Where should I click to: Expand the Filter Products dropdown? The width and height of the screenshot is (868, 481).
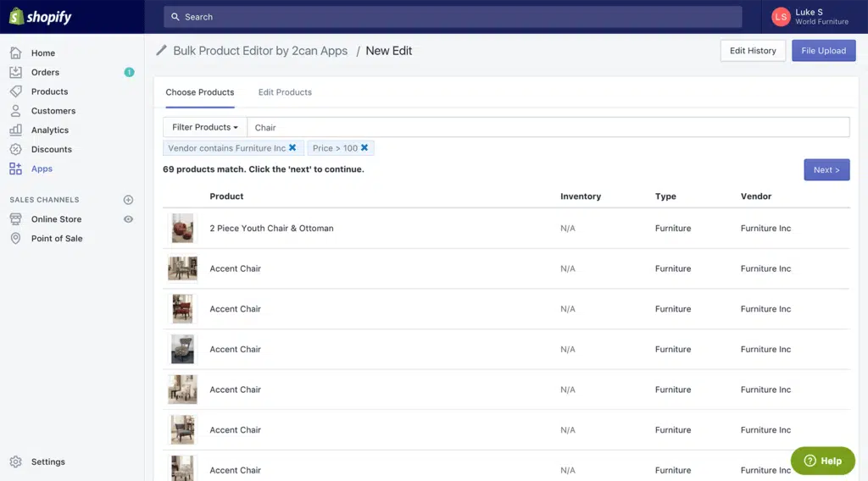[204, 127]
